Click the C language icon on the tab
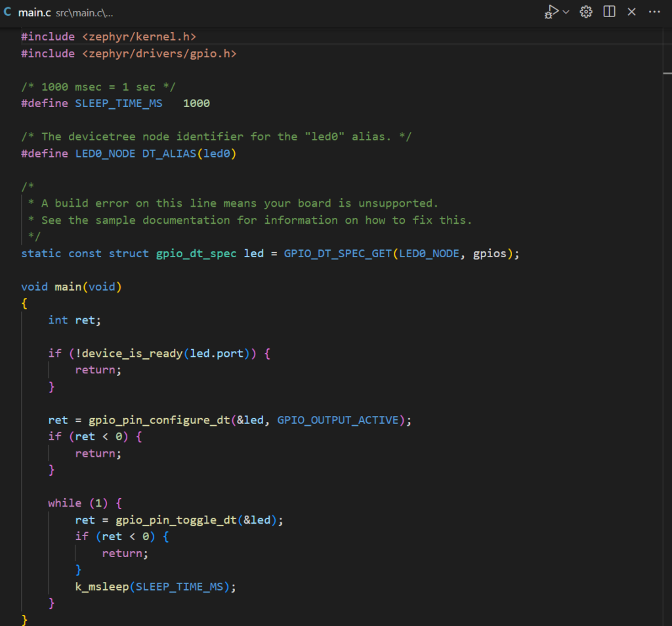Image resolution: width=672 pixels, height=626 pixels. (7, 11)
